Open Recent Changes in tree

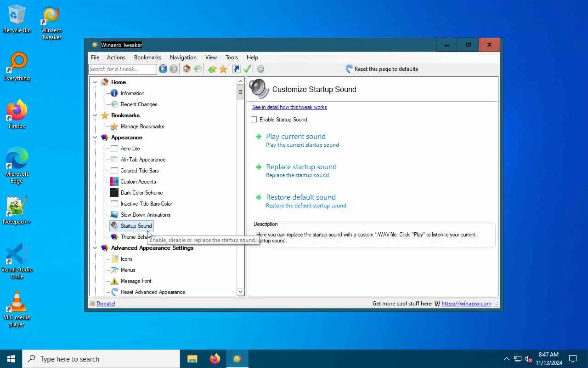[139, 104]
